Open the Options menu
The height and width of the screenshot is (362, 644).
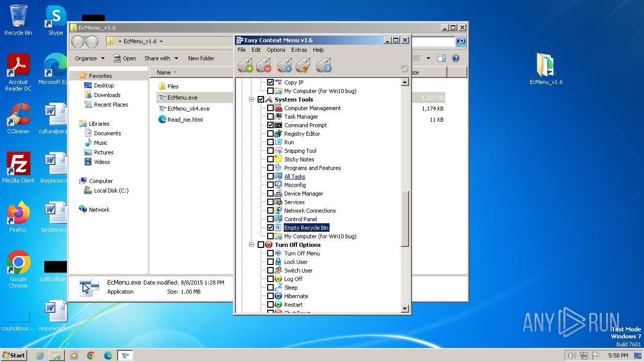(276, 50)
